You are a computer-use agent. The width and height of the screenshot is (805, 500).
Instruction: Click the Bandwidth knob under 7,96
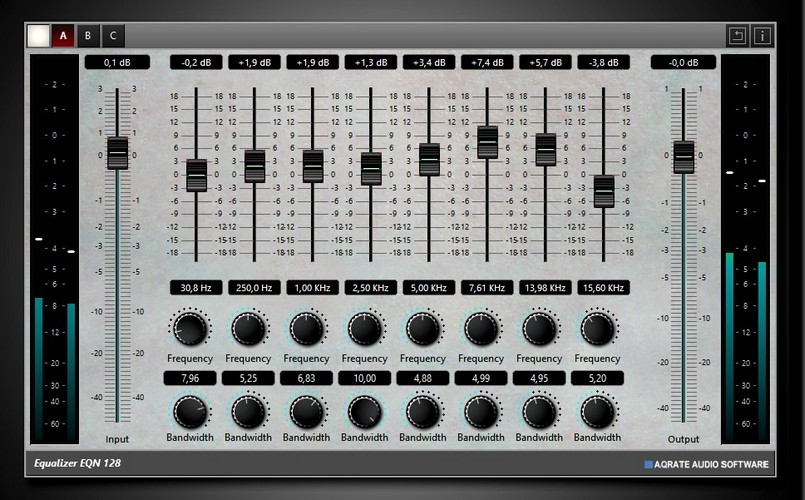190,411
